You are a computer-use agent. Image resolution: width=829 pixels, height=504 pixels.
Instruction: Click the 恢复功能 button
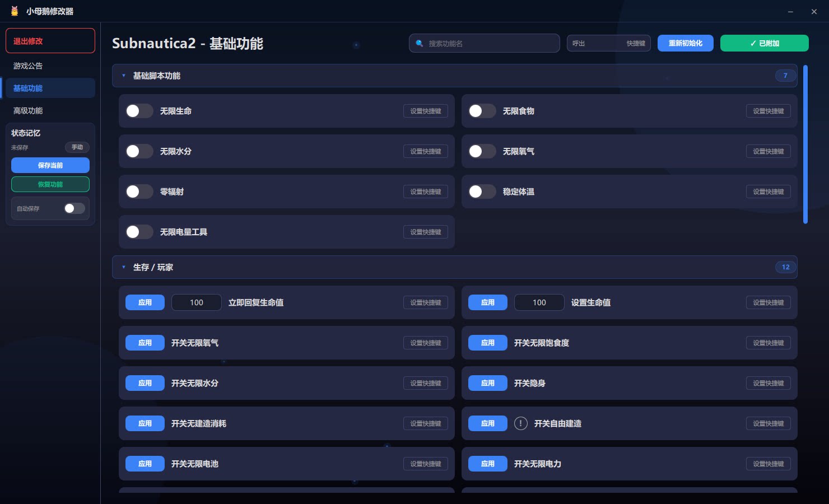click(x=50, y=184)
